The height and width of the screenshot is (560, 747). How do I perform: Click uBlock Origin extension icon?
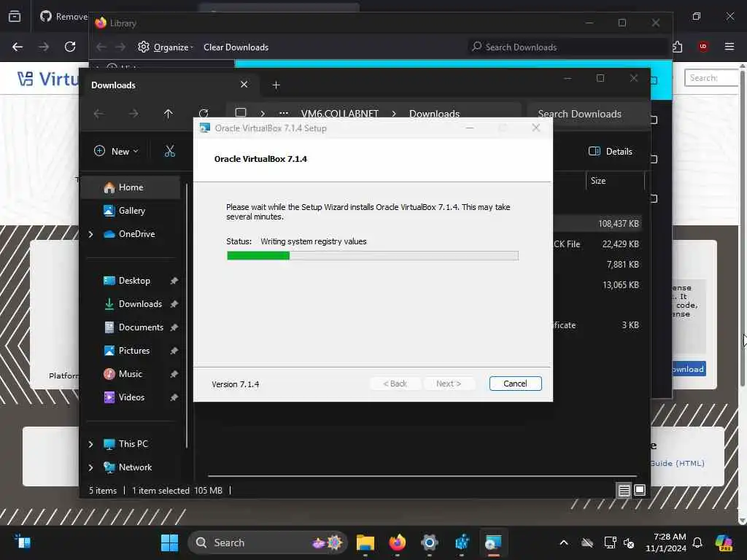(x=703, y=47)
